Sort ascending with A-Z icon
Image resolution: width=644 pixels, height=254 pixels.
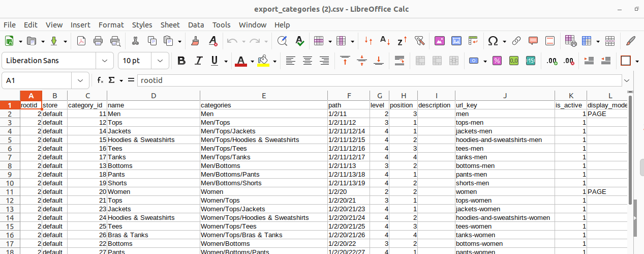(385, 41)
